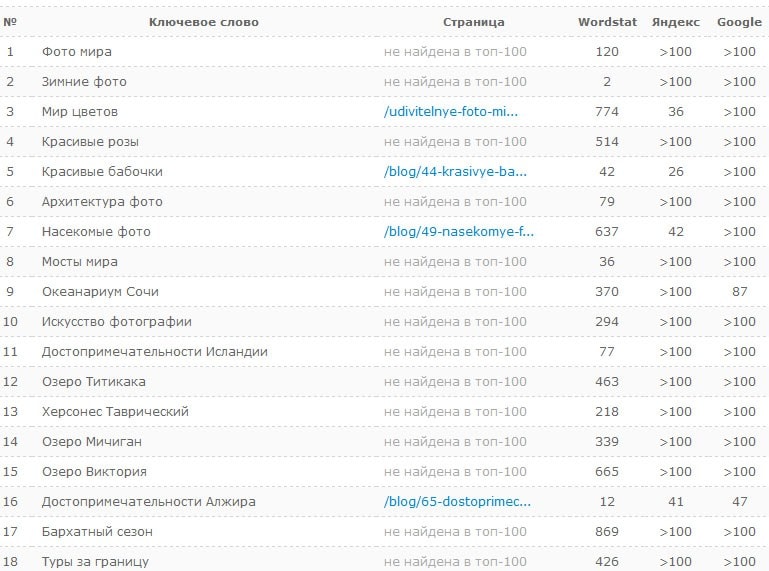
Task: Select the keyword Бархатный сезон
Action: (x=97, y=532)
